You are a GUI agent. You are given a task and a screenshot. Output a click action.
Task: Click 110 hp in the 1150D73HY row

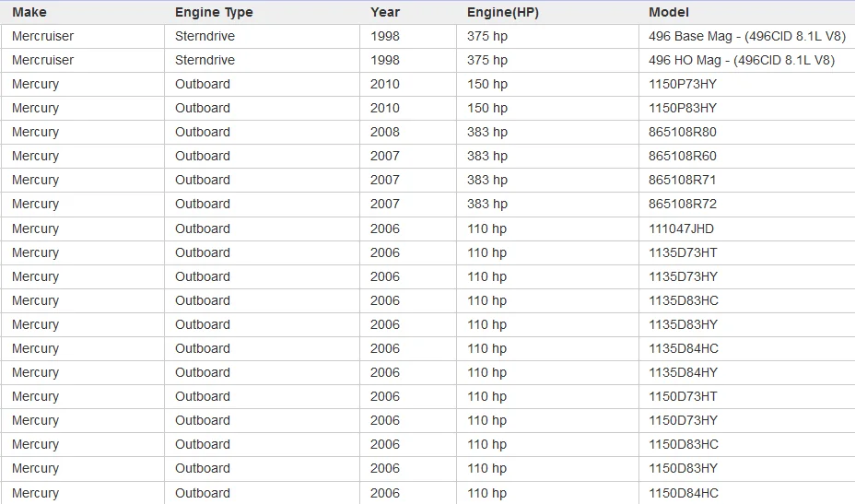[486, 421]
